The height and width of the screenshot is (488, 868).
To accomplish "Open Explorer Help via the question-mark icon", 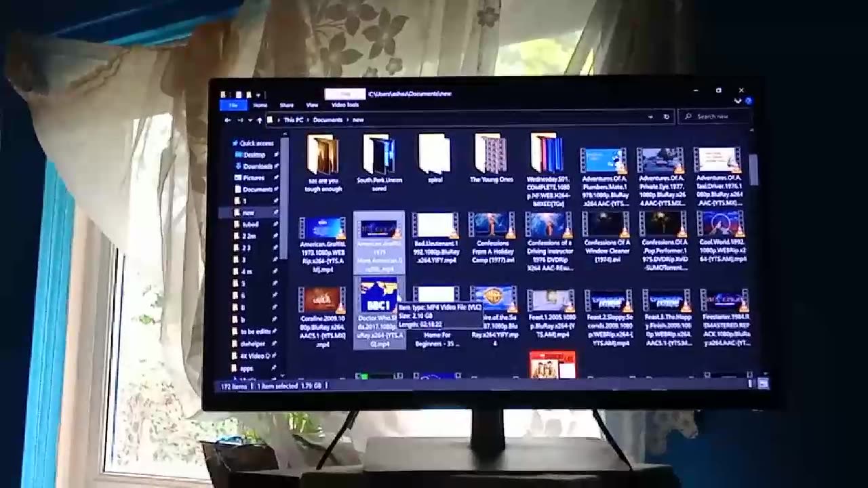I will coord(748,101).
